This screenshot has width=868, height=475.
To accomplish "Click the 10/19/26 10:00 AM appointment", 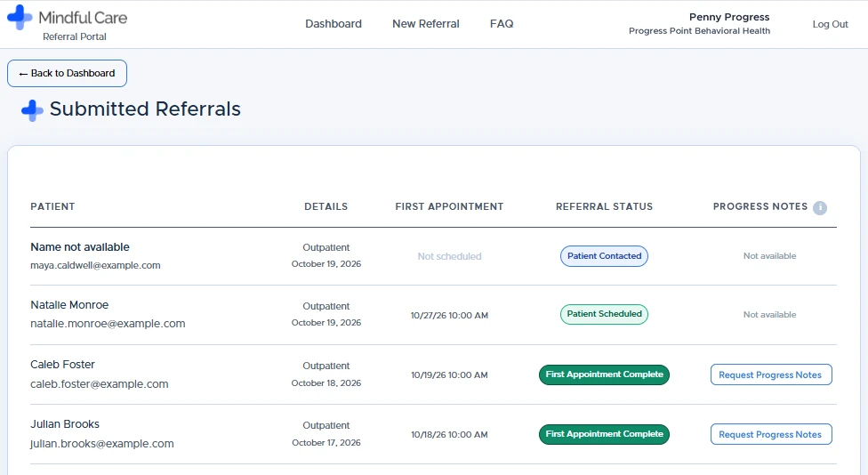I will point(449,374).
